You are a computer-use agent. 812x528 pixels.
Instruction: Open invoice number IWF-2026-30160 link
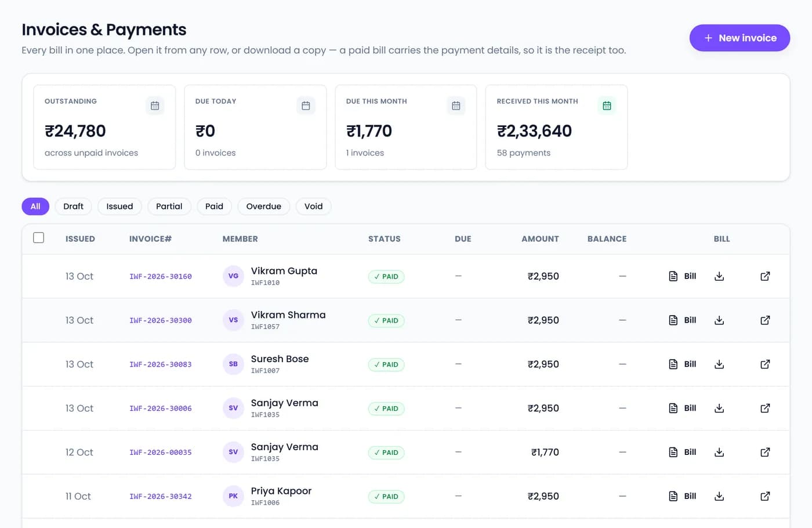coord(161,277)
